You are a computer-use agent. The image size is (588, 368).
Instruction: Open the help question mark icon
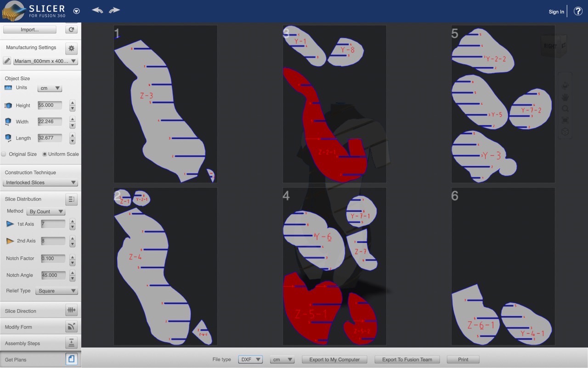click(x=578, y=11)
